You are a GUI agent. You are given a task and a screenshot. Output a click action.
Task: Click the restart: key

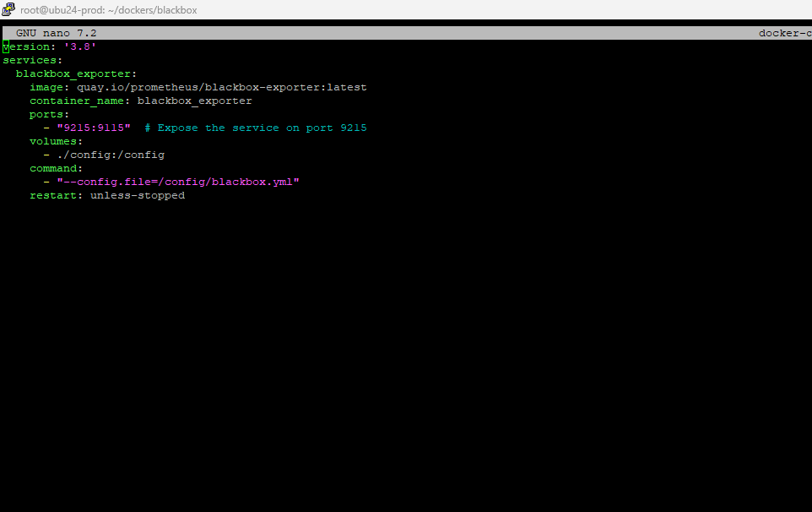[x=56, y=195]
